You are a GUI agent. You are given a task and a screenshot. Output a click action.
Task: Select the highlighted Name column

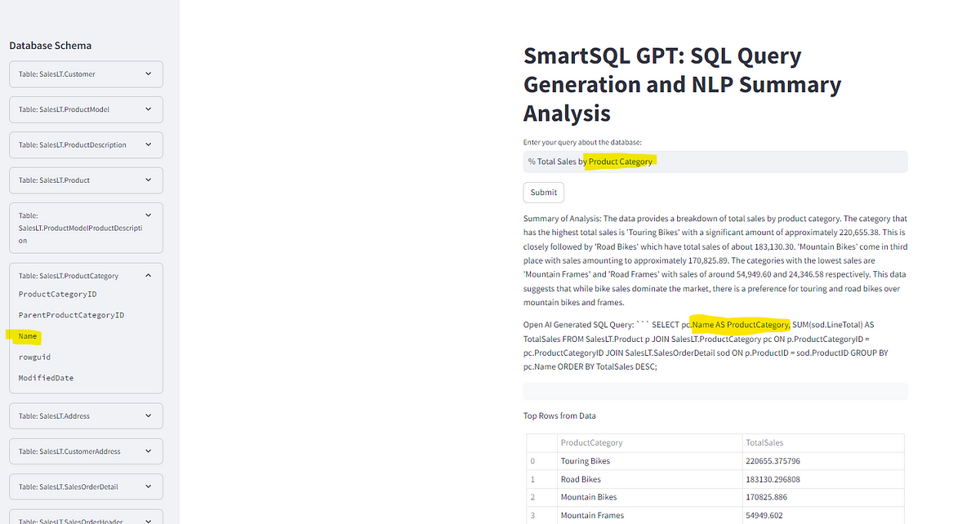[28, 336]
